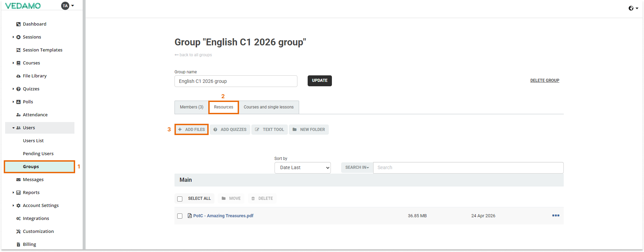644x252 pixels.
Task: Open the Search In dropdown
Action: point(357,167)
